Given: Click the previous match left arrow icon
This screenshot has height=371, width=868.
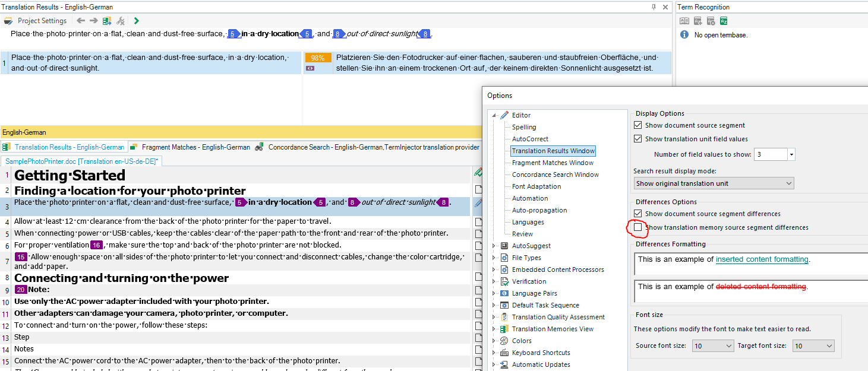Looking at the screenshot, I should [81, 21].
